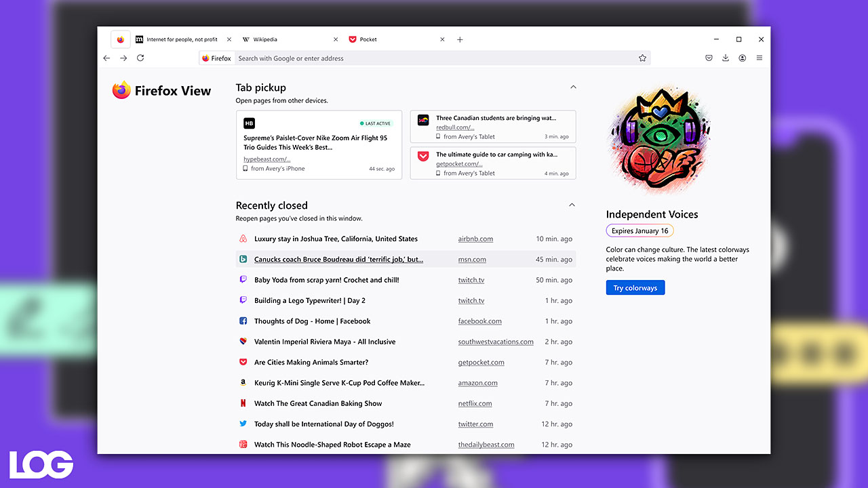Go back one page
The height and width of the screenshot is (488, 868).
coord(106,58)
